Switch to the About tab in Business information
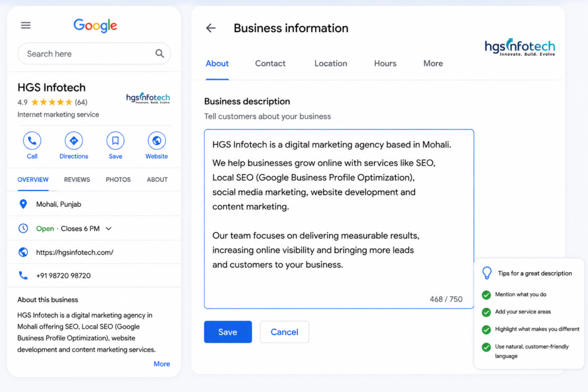Screen dimensions: 588x392 coord(217,63)
